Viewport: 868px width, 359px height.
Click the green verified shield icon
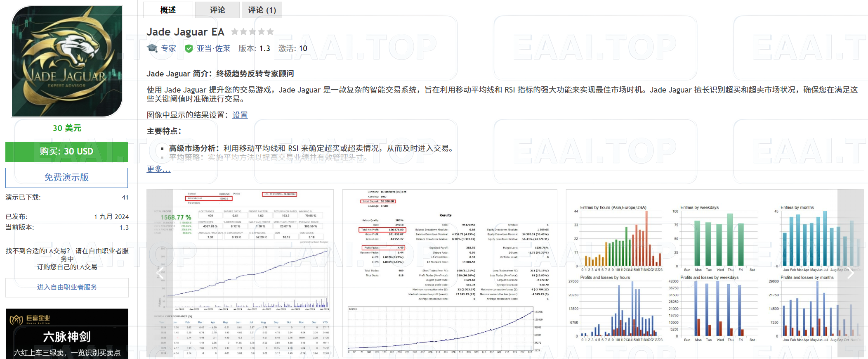pos(189,49)
